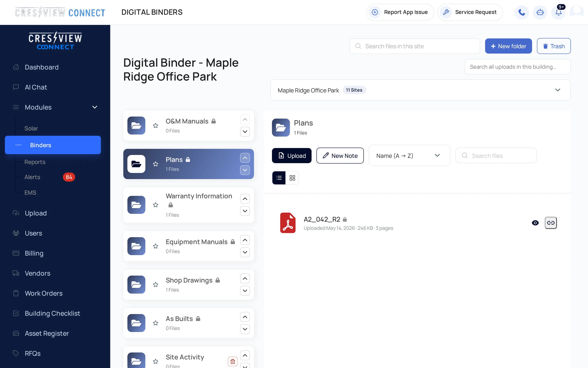This screenshot has width=588, height=368.
Task: Star the Equipment Manuals folder
Action: (156, 246)
